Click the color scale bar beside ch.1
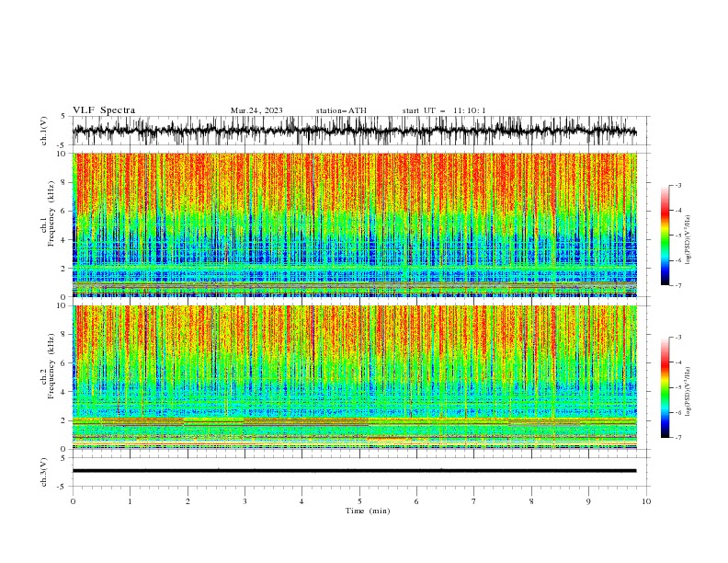 [x=665, y=236]
